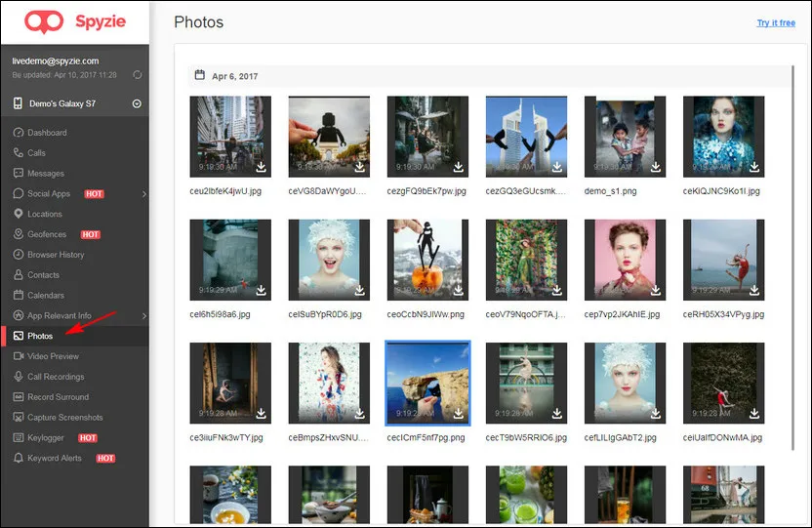Open Keyword Alerts section
The height and width of the screenshot is (528, 812).
(x=55, y=458)
